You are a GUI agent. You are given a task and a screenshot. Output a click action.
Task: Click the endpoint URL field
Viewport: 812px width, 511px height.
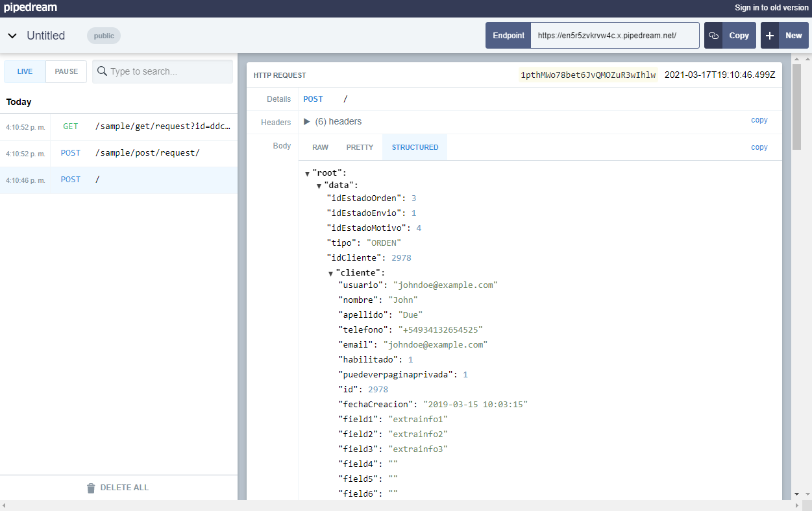click(x=615, y=36)
